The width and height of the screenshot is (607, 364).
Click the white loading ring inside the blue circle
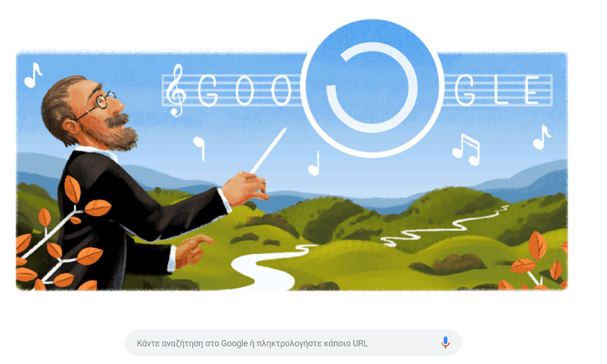click(x=372, y=87)
